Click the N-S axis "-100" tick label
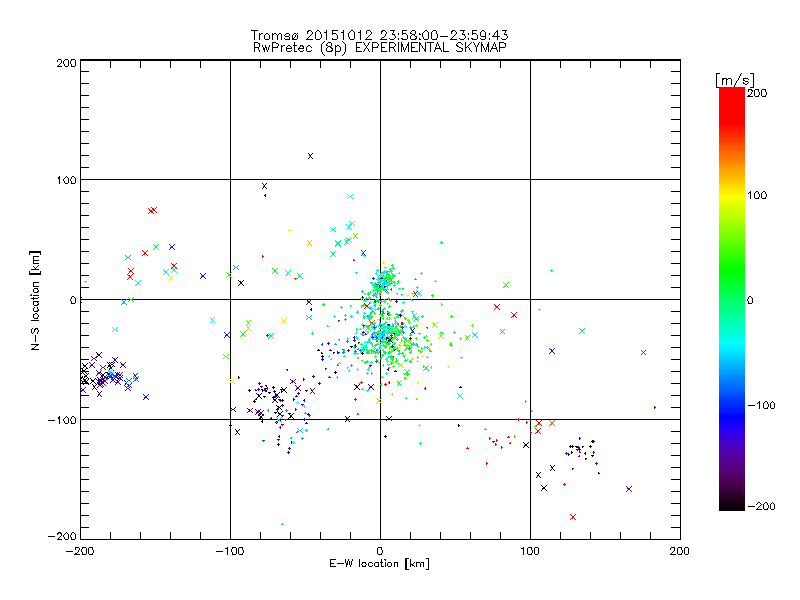Viewport: 800px width, 600px height. click(x=62, y=420)
